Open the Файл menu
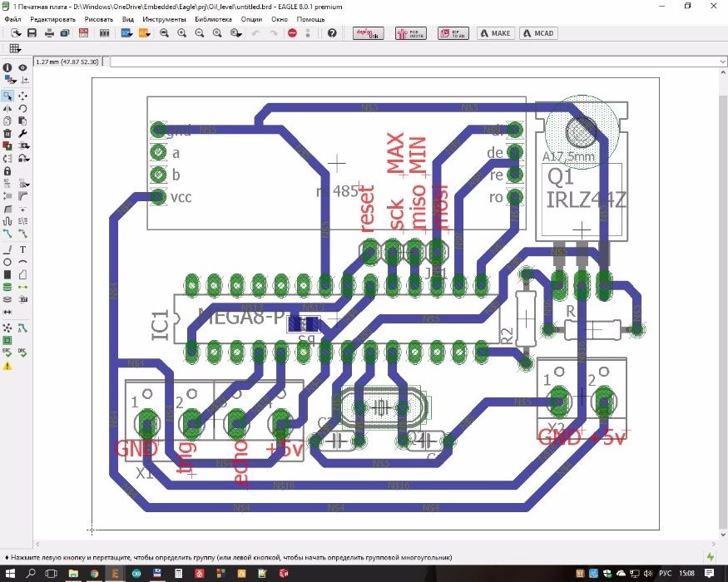 coord(12,19)
